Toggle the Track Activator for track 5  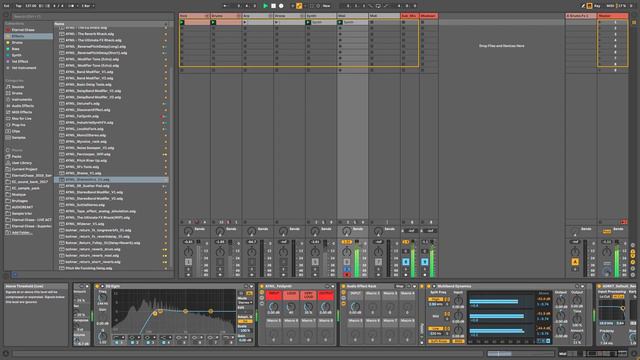(x=315, y=262)
